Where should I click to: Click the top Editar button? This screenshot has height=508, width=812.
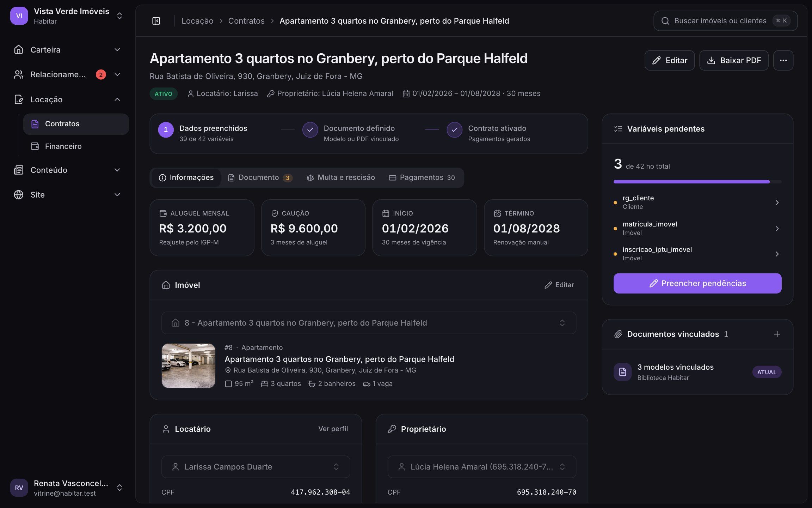(670, 60)
